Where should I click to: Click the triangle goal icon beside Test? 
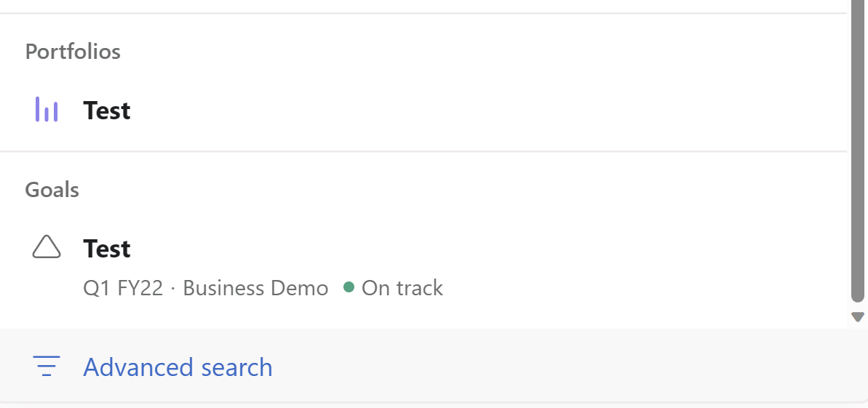[47, 248]
